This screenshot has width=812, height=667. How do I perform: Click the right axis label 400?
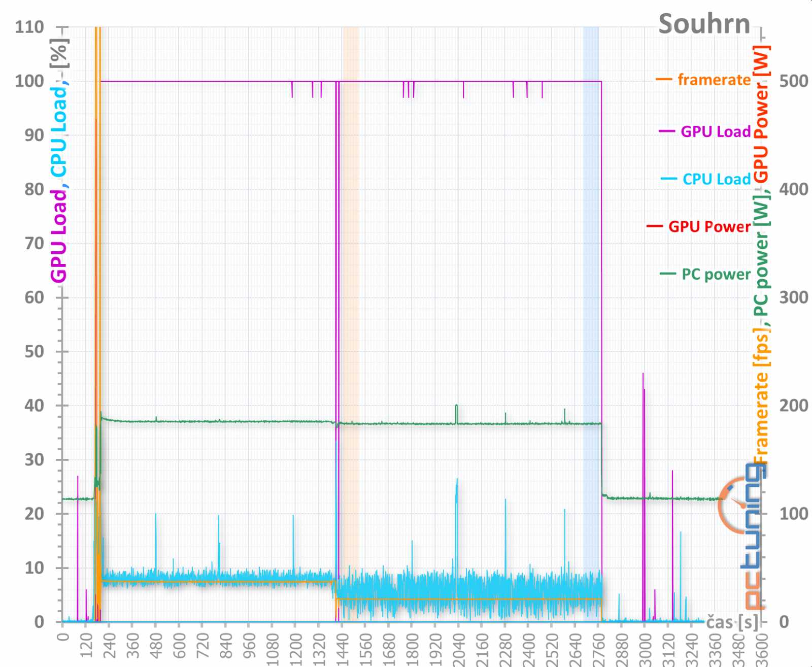(794, 189)
